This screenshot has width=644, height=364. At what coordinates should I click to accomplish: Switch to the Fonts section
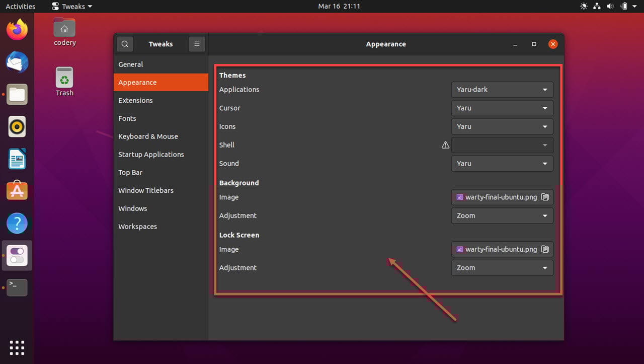127,118
